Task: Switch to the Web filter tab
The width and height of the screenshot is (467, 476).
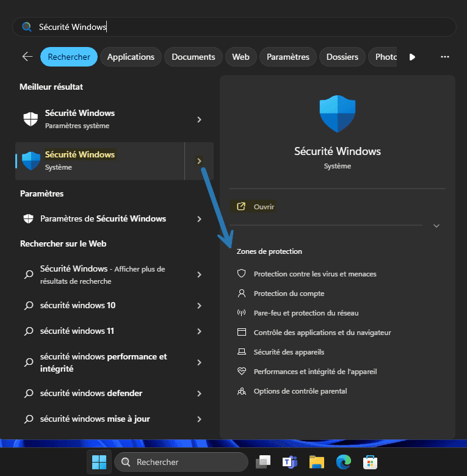Action: tap(241, 57)
